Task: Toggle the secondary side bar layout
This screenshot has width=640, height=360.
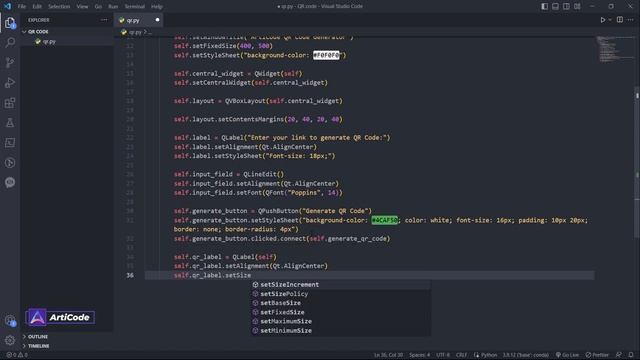Action: 566,6
